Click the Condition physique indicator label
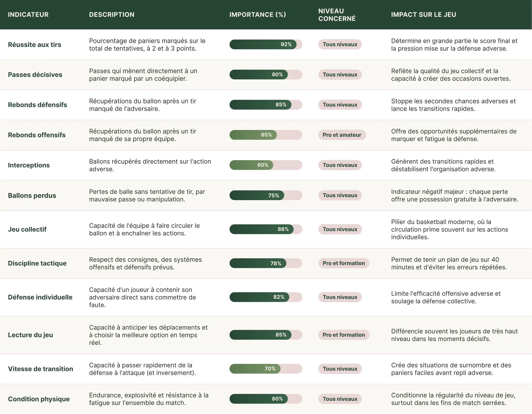The height and width of the screenshot is (414, 532). click(39, 399)
